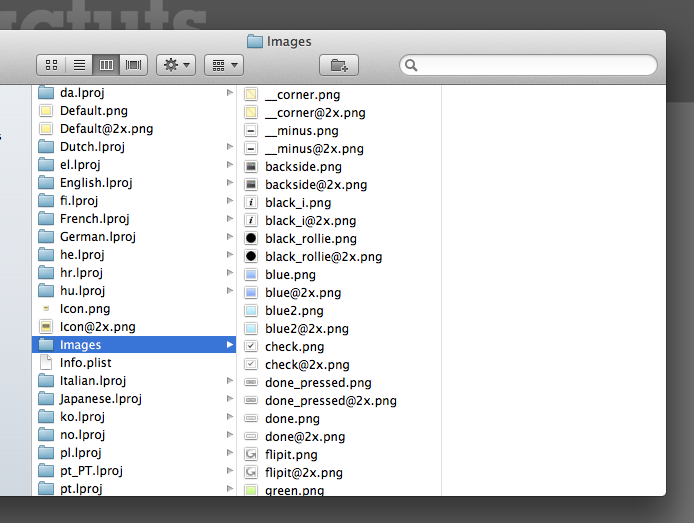Select the pl.lproj folder

134,453
